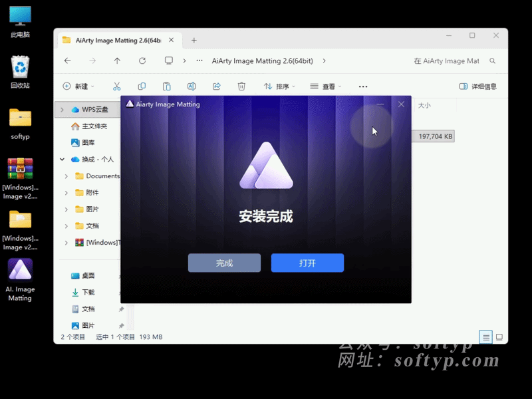Switch to details list view icon in status bar
This screenshot has height=399, width=532.
coord(486,337)
